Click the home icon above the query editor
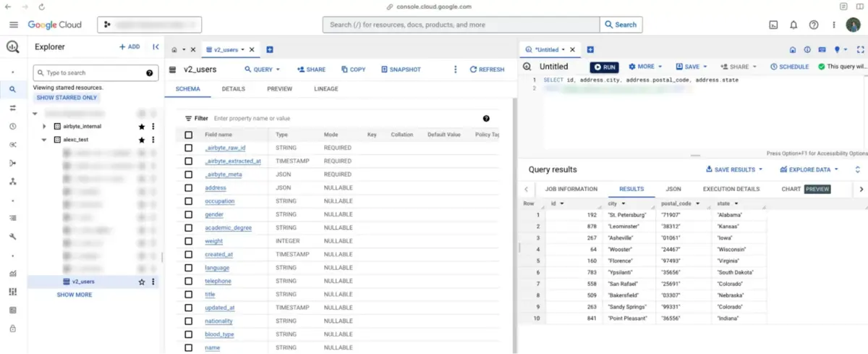The image size is (868, 354). point(791,50)
